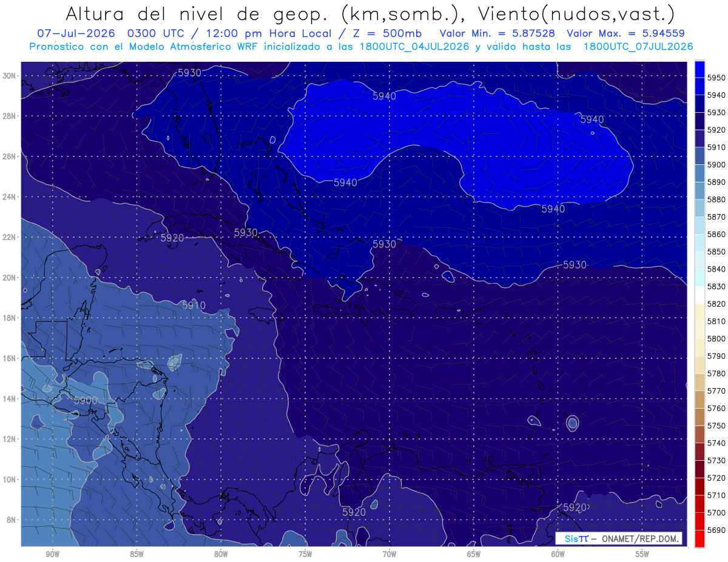Click the brightest blue band above 5950 in legend
The image size is (728, 562).
pos(699,69)
